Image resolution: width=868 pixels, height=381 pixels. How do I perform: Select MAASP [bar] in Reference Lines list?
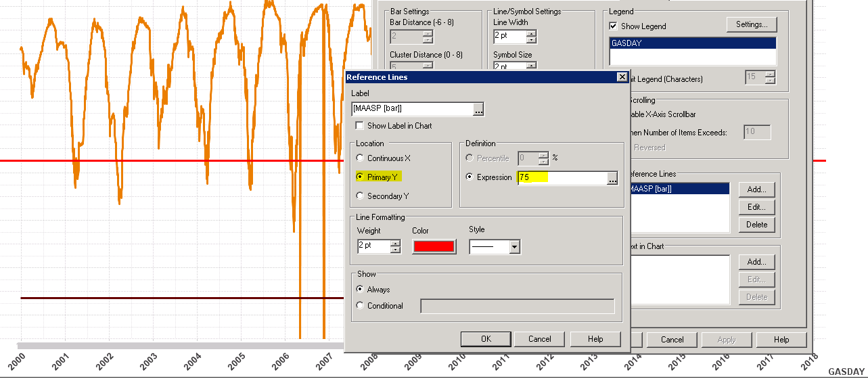click(679, 189)
